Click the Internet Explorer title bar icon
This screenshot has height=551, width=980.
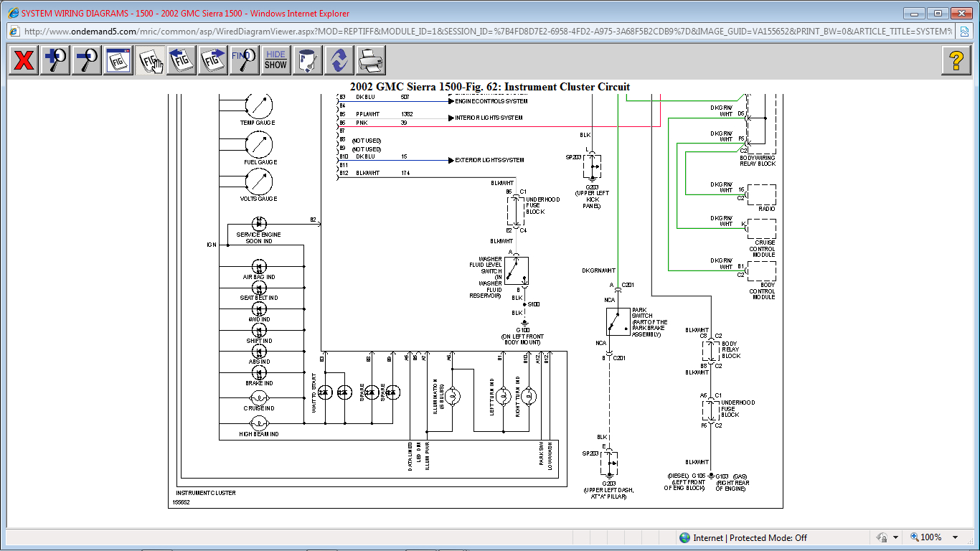[x=12, y=13]
